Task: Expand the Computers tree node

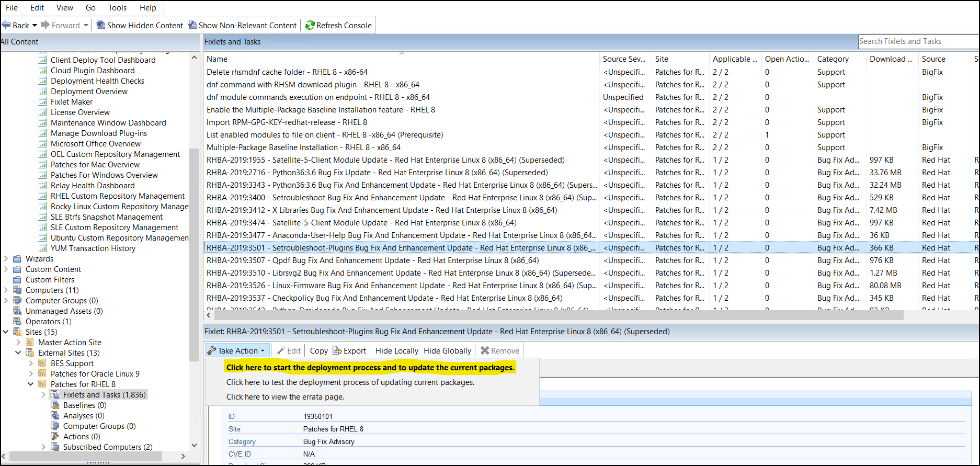Action: point(6,290)
